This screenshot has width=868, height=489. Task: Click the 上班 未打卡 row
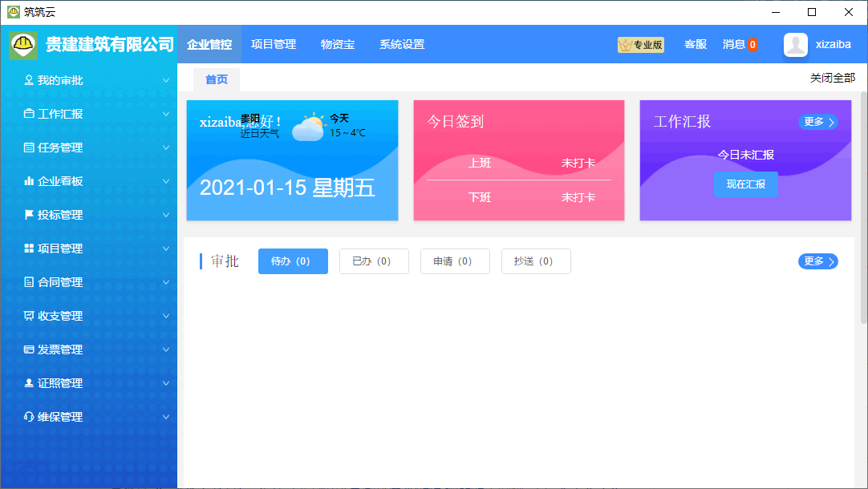click(519, 164)
